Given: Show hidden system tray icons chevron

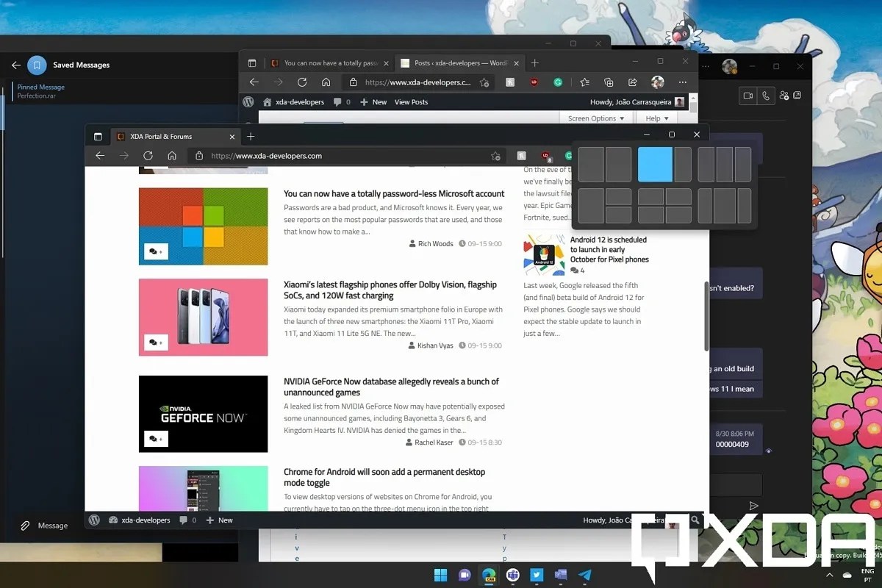Looking at the screenshot, I should click(830, 575).
